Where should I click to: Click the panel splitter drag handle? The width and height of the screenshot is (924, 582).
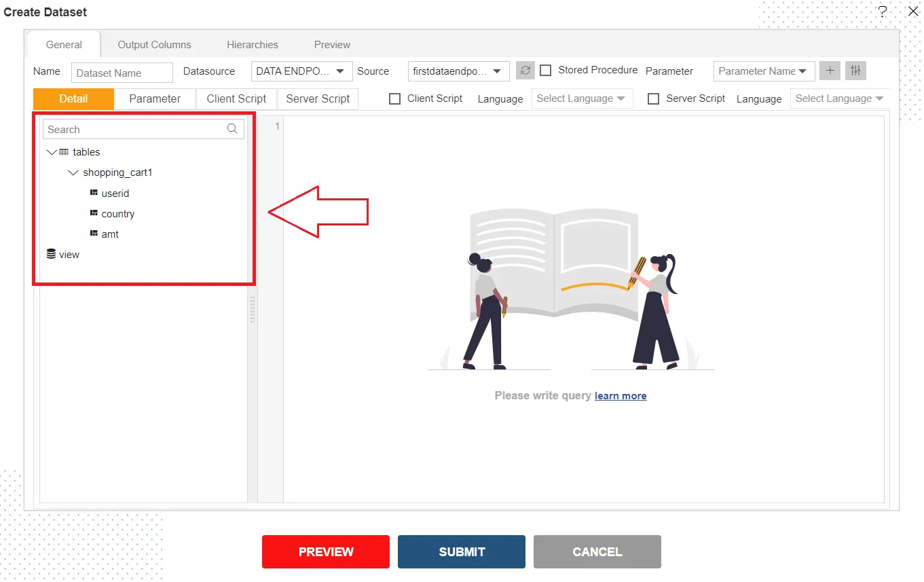coord(253,310)
